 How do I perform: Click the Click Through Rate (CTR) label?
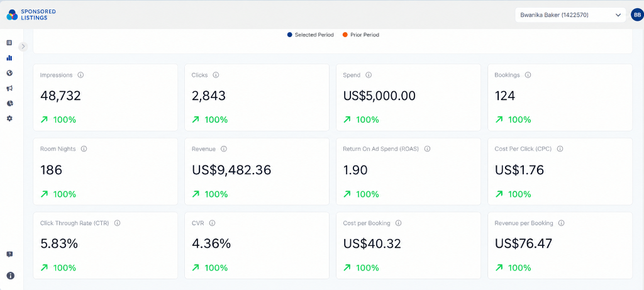(74, 223)
